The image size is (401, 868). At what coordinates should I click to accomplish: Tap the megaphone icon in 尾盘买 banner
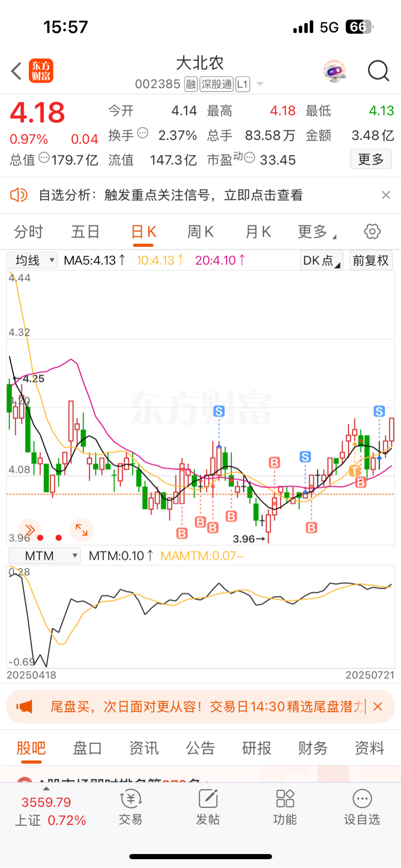tap(24, 707)
